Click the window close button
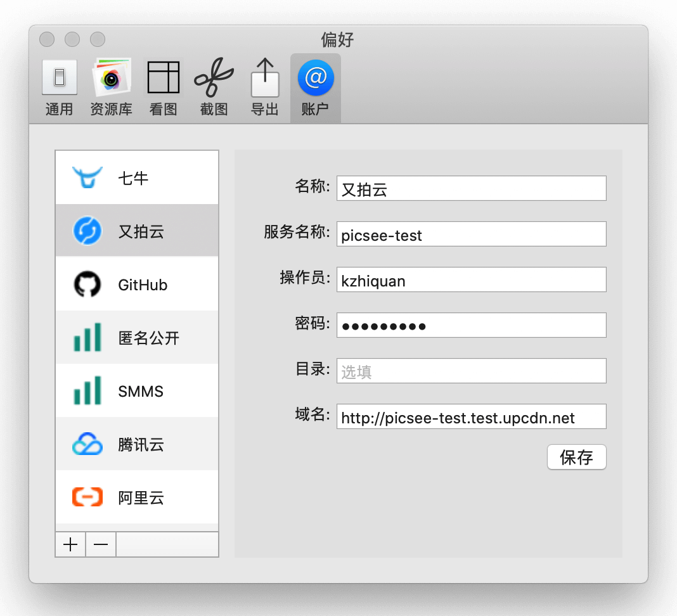Screen dimensions: 677x616 tap(47, 39)
